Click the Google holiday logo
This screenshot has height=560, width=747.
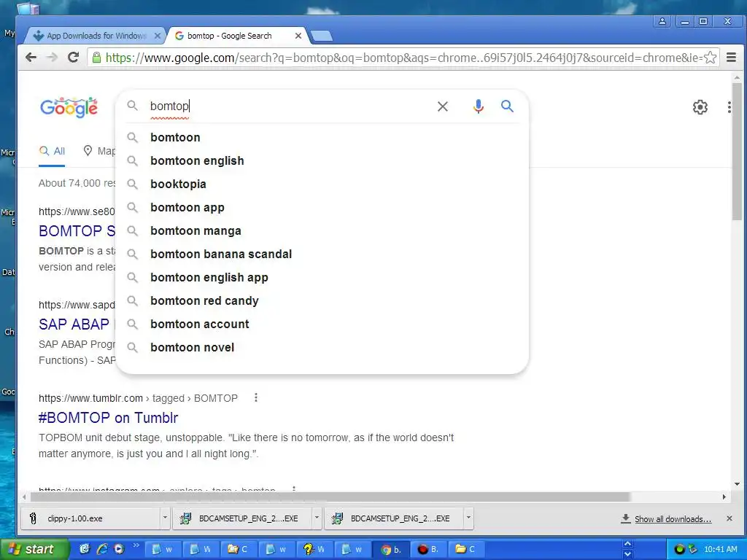coord(69,107)
